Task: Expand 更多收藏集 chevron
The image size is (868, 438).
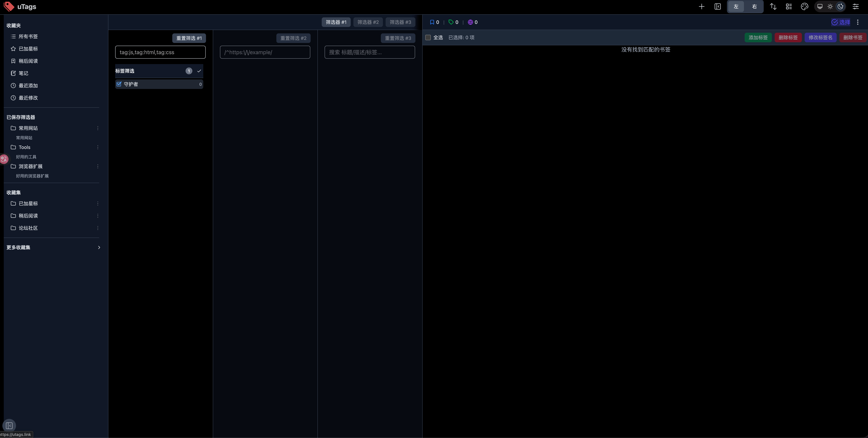Action: click(99, 247)
